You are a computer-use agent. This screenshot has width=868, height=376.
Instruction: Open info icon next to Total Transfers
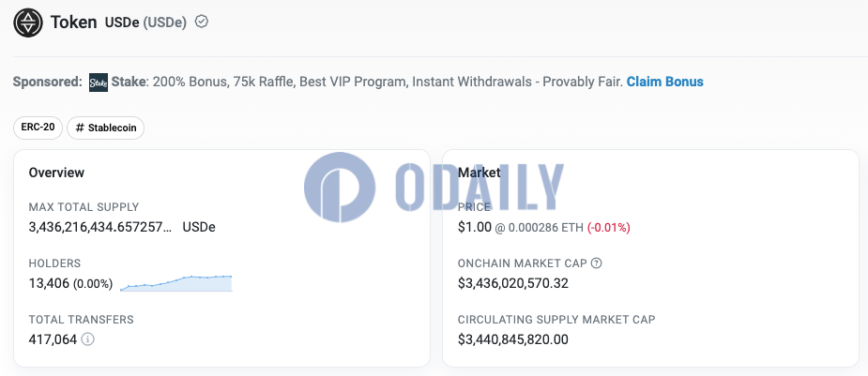click(x=87, y=338)
